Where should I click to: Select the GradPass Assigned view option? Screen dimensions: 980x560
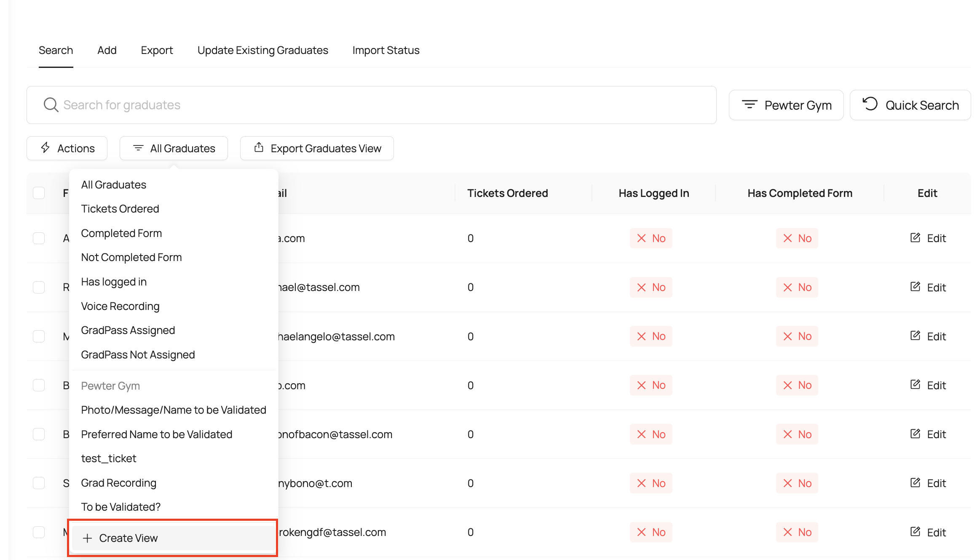[x=128, y=330]
